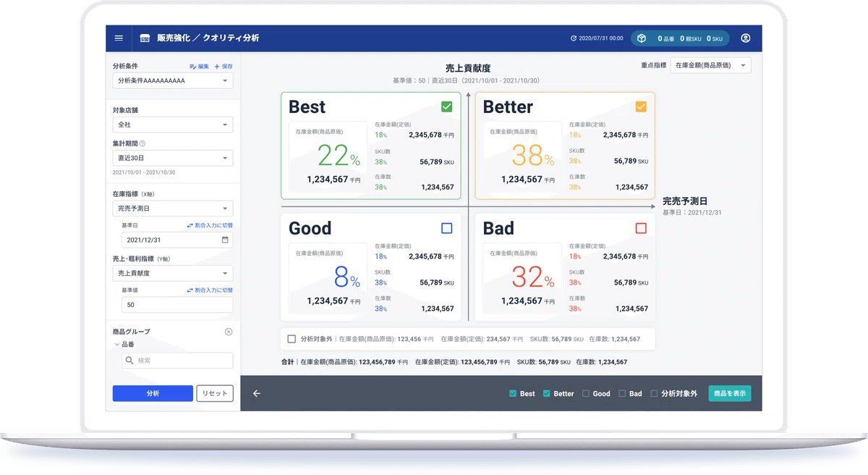Click the 商品を表示 button
Screen dimensions: 868x475
(730, 393)
